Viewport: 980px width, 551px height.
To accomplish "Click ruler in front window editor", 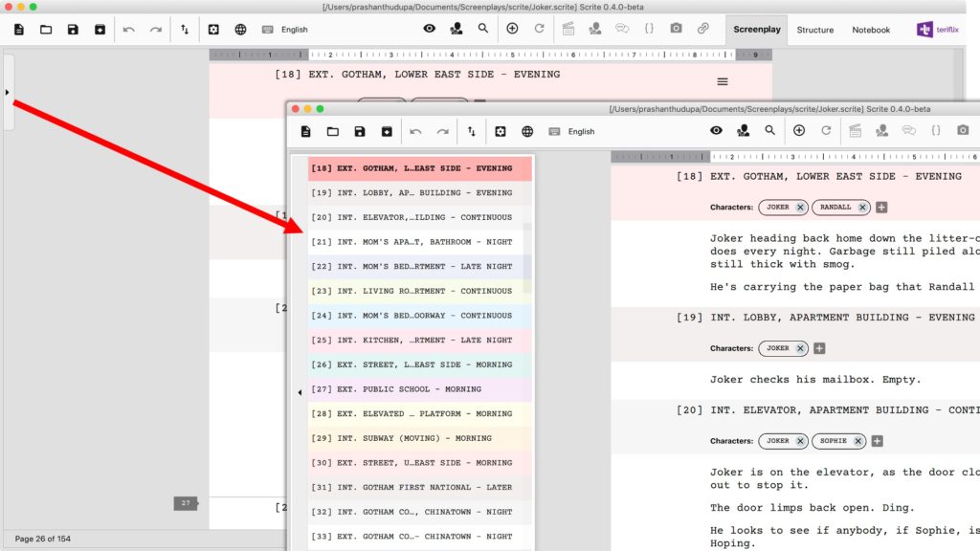I will pos(795,157).
